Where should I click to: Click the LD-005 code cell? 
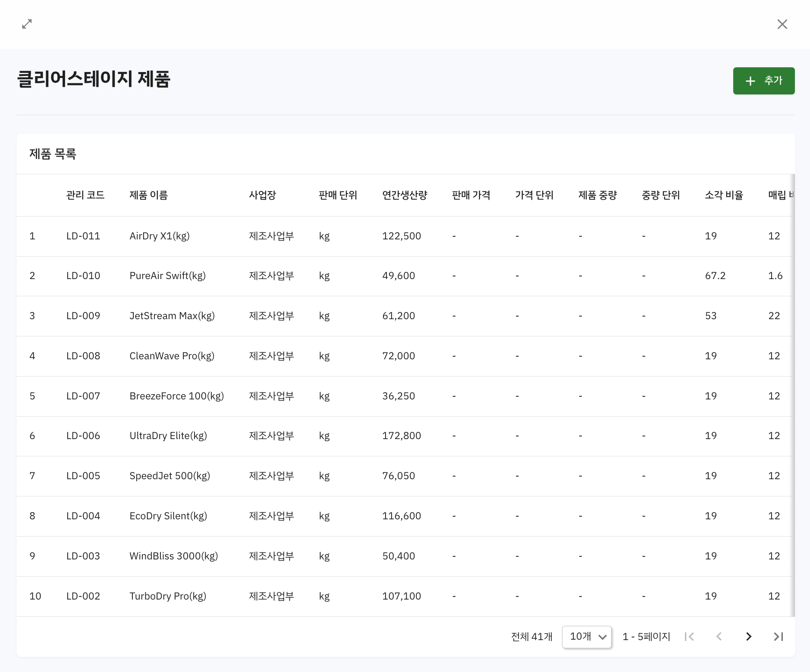pos(83,476)
